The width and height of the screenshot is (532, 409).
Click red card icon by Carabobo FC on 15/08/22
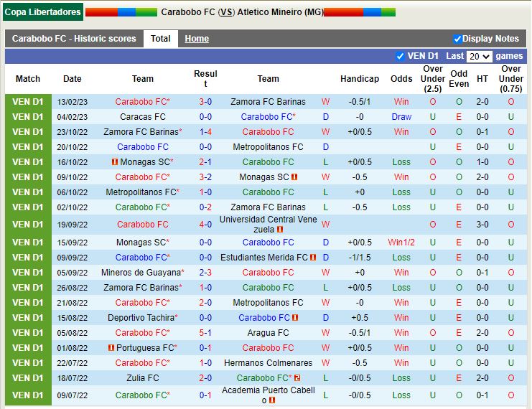click(x=295, y=318)
